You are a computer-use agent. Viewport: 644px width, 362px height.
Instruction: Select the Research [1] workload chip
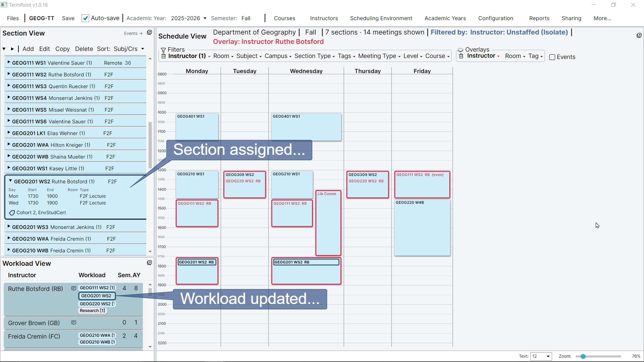[93, 310]
